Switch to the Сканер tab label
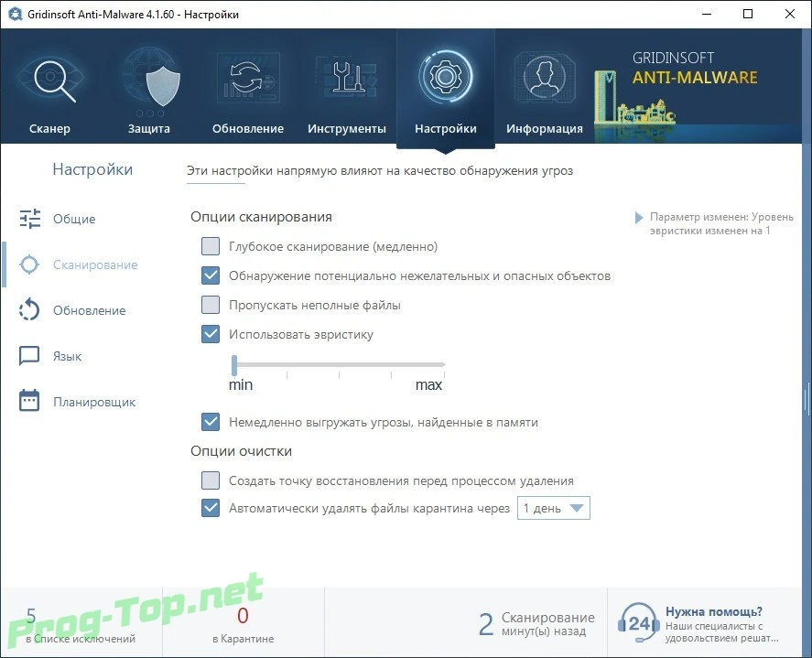The width and height of the screenshot is (812, 658). point(49,128)
